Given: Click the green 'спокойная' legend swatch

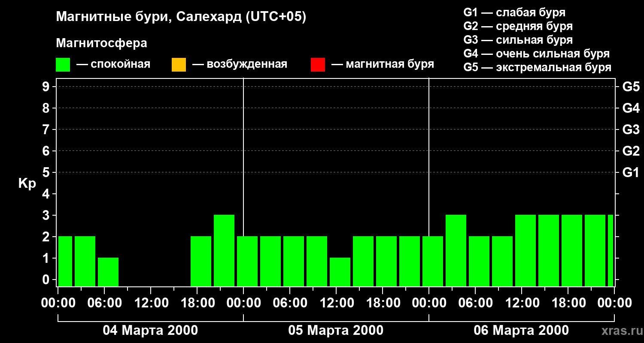Looking at the screenshot, I should [x=63, y=64].
